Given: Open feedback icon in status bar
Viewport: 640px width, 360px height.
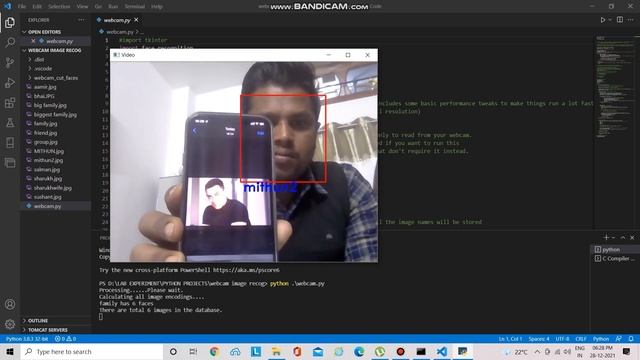Looking at the screenshot, I should [619, 339].
